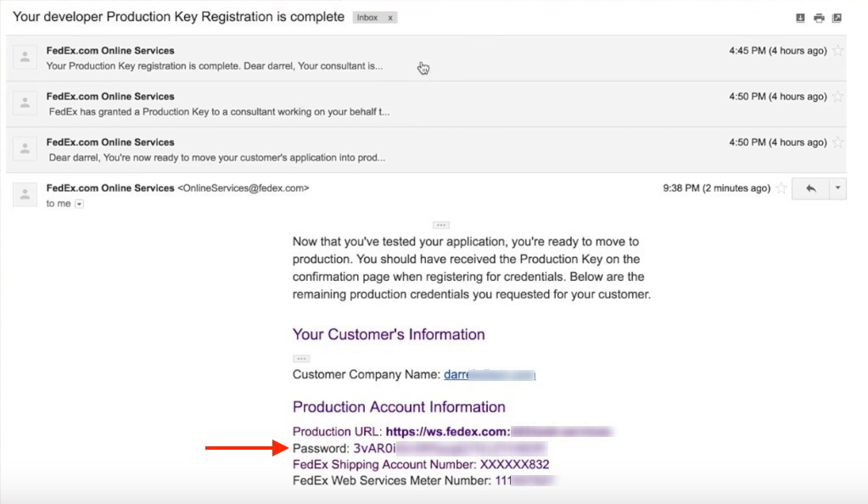The width and height of the screenshot is (868, 504).
Task: Show trimmed content under 'Your Customer's Information'
Action: (301, 359)
